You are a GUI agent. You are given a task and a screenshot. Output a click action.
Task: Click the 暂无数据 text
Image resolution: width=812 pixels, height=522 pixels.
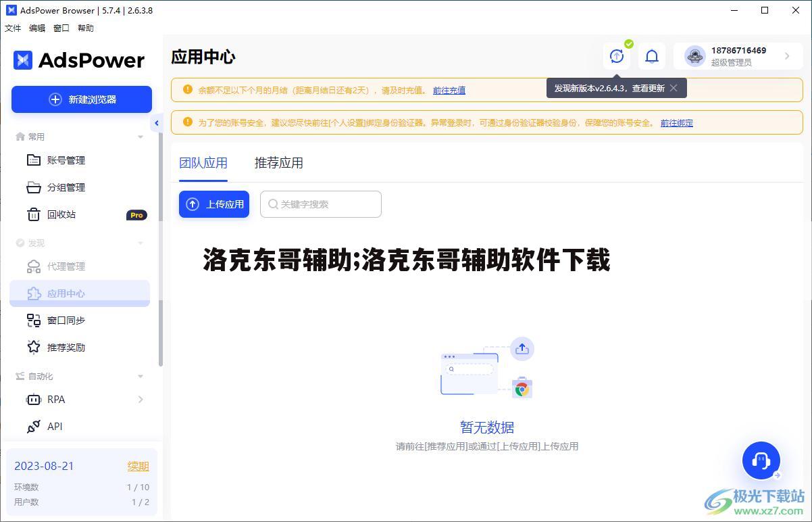487,427
